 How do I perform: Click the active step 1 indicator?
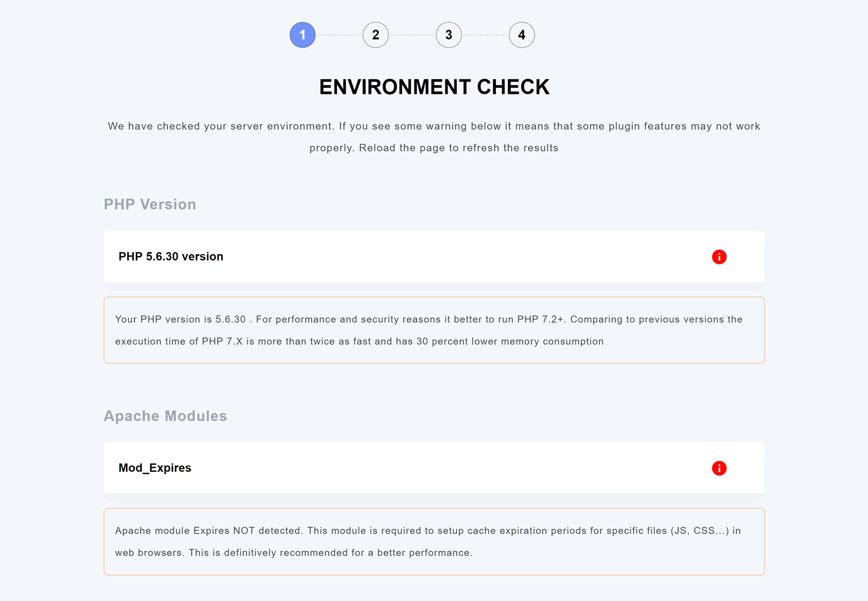(302, 35)
